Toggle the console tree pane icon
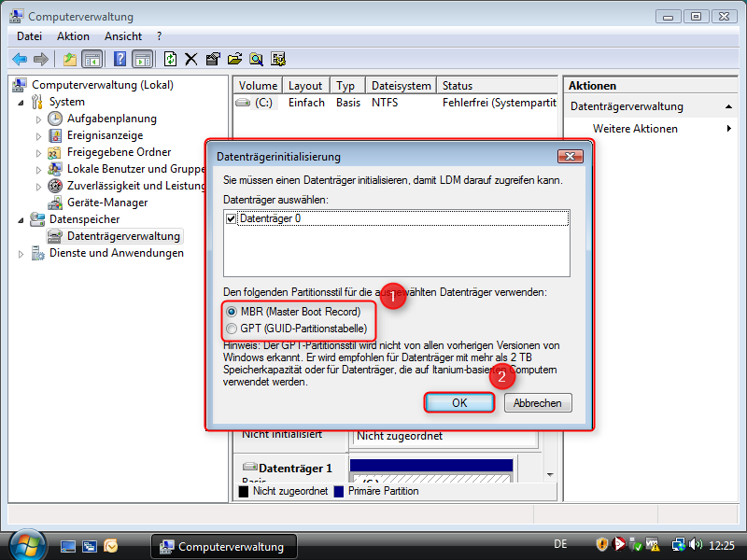The width and height of the screenshot is (747, 560). 92,60
